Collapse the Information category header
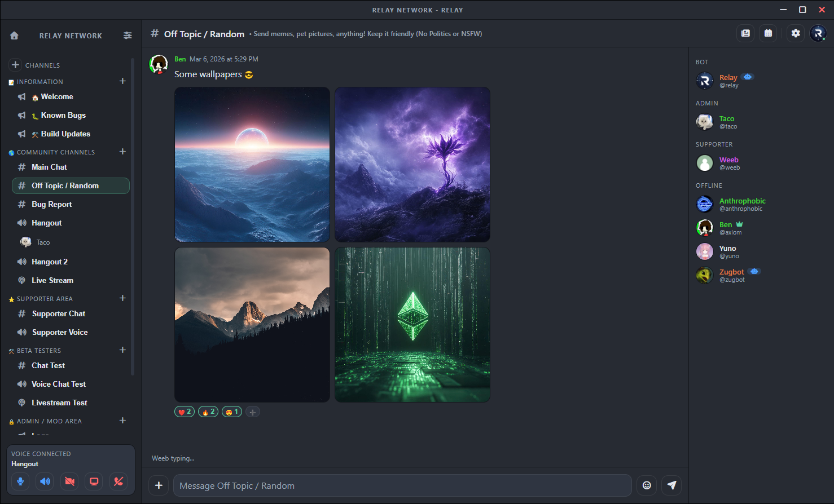Viewport: 834px width, 504px height. (39, 82)
